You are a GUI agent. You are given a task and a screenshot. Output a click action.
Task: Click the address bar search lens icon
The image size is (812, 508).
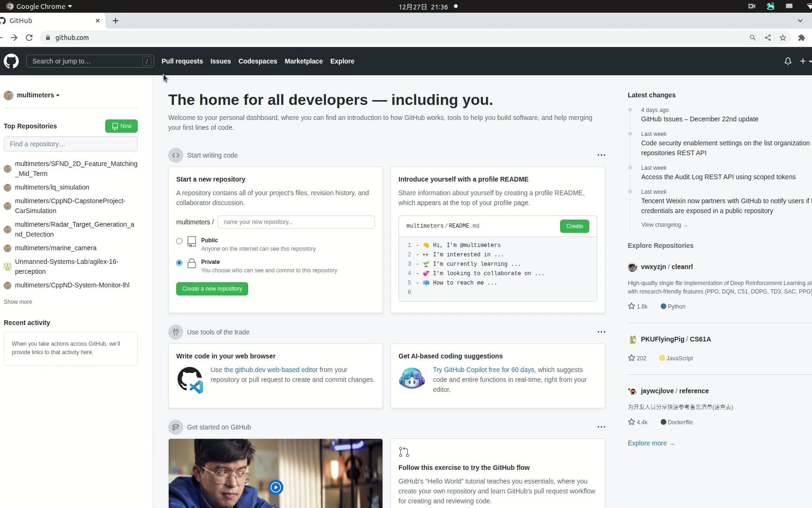coord(753,38)
